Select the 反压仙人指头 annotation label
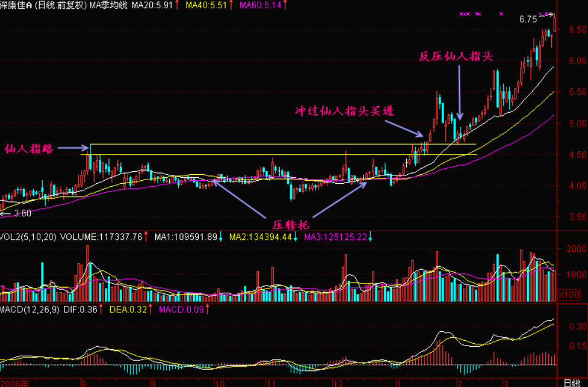The image size is (588, 387). point(455,57)
